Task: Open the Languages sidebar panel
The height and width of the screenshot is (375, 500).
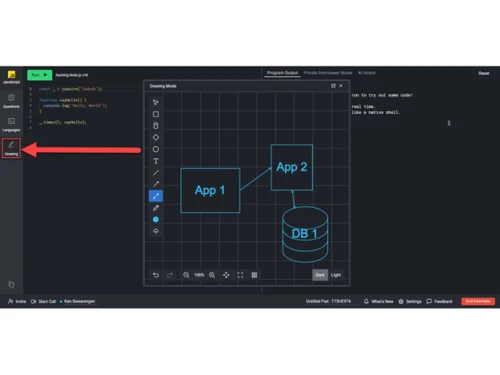Action: [11, 125]
